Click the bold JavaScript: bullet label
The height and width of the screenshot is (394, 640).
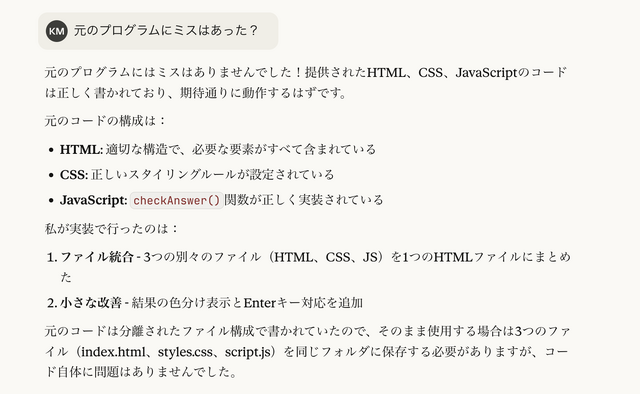coord(93,200)
